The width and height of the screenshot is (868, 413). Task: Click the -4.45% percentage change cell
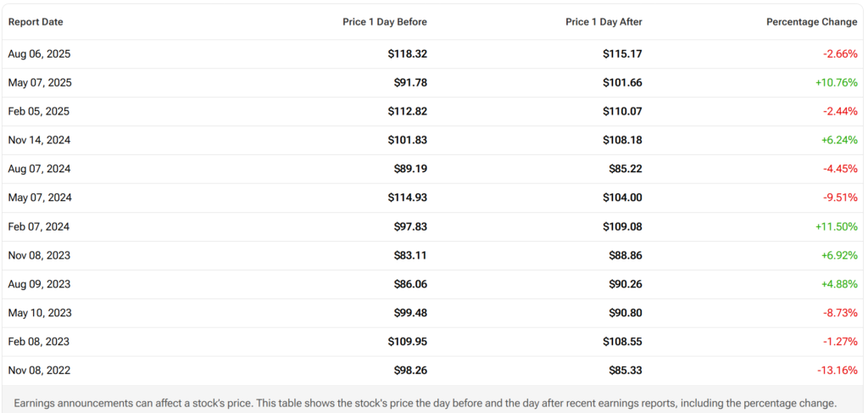[x=840, y=169]
